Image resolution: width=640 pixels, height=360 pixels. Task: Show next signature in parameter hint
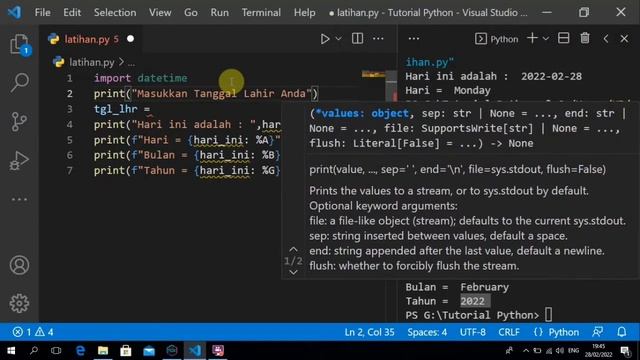click(x=293, y=272)
